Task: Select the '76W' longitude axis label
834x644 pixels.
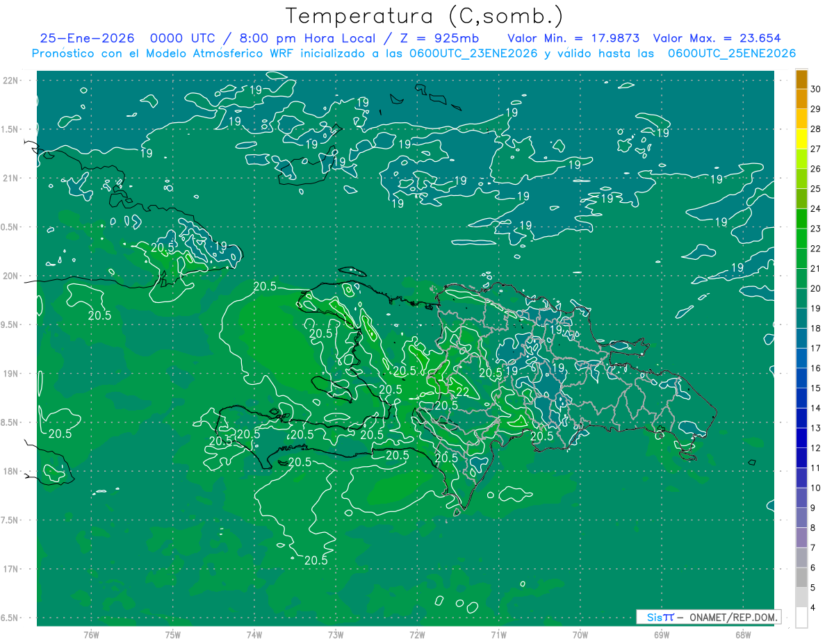Action: (91, 634)
